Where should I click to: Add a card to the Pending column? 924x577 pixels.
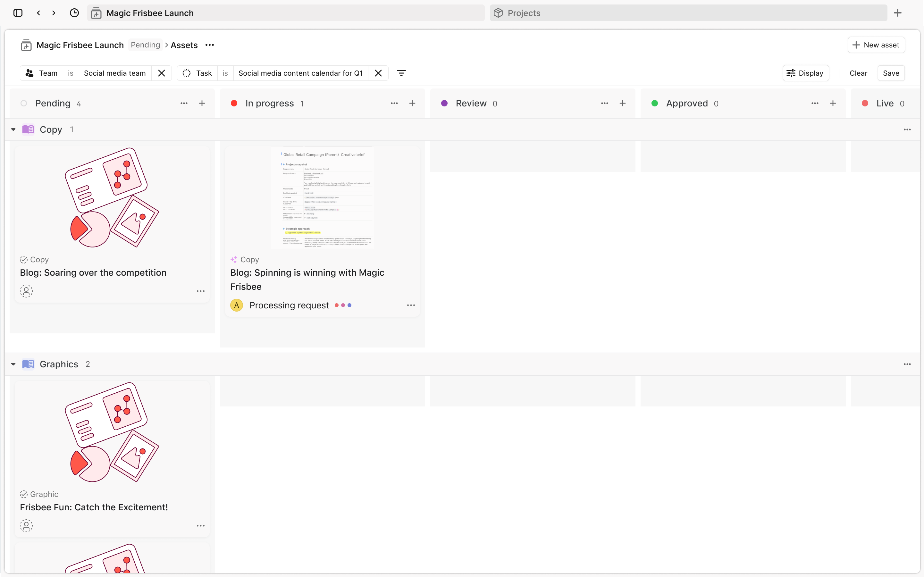(x=202, y=104)
